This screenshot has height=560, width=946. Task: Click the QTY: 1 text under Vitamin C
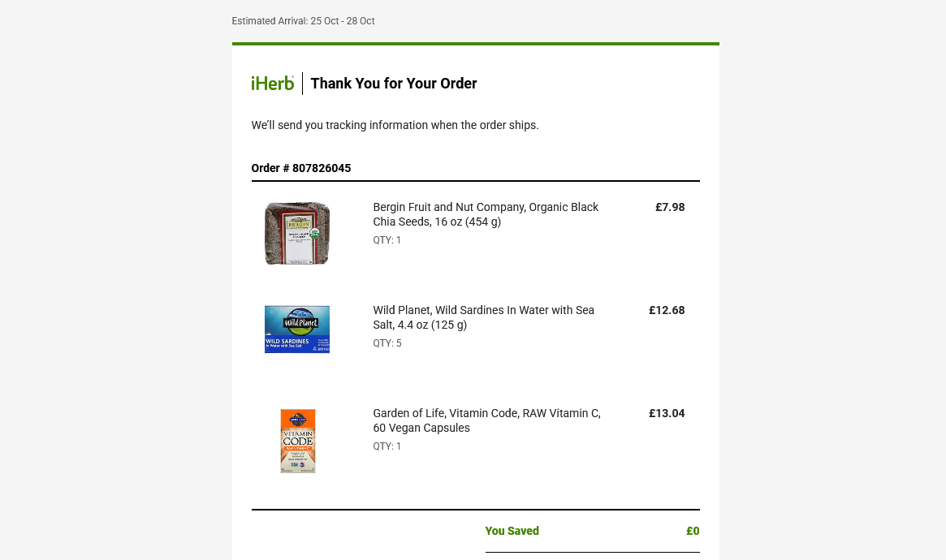387,446
